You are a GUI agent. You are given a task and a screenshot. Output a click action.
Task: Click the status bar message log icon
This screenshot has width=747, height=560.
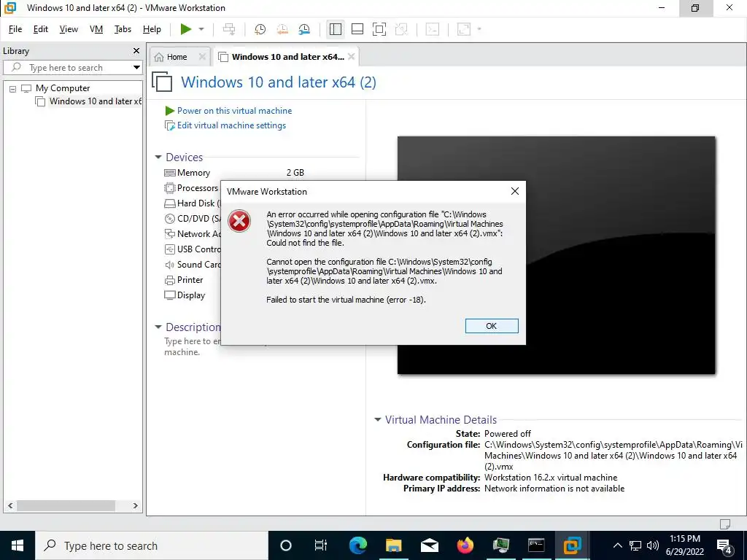coord(724,524)
